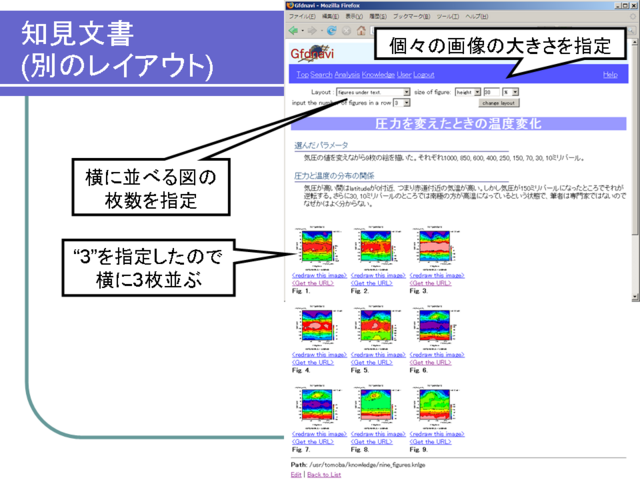Click the 'Back to List' link
Image resolution: width=640 pixels, height=480 pixels.
[324, 475]
